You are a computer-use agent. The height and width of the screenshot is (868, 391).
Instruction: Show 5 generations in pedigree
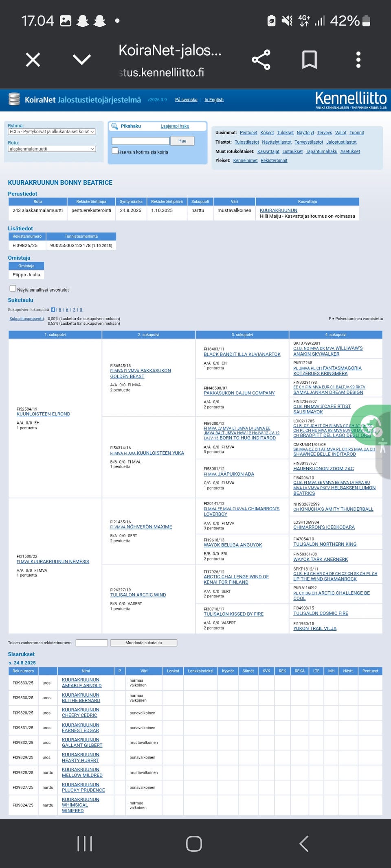pos(60,310)
